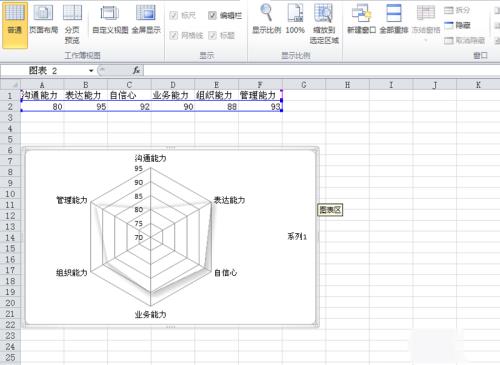Viewport: 500px width, 365px height.
Task: Click Hide (隐藏) window button
Action: (x=457, y=25)
